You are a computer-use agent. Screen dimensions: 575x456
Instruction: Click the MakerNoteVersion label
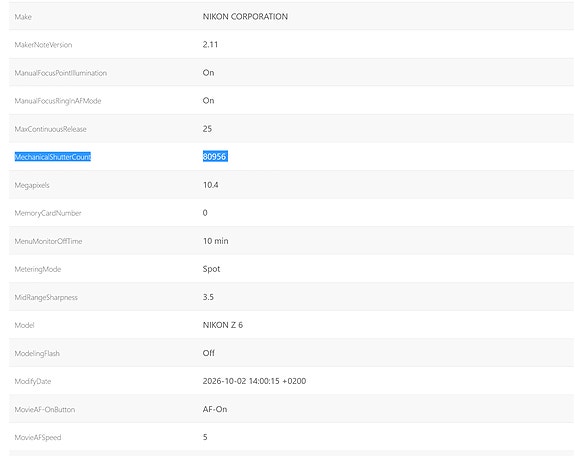pos(43,45)
